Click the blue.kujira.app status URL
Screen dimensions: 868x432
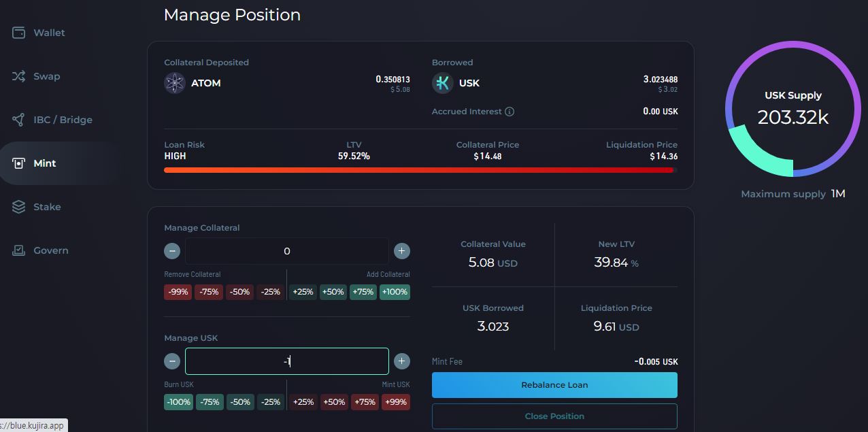[34, 426]
